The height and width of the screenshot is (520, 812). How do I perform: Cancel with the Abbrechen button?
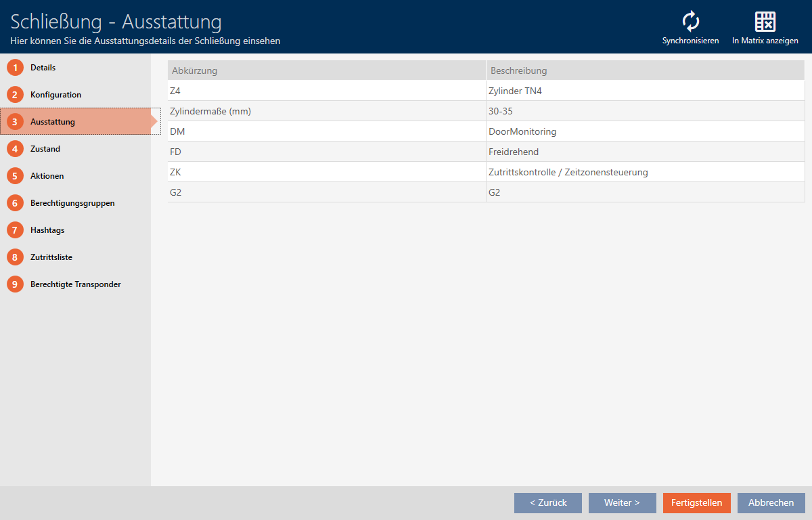tap(771, 502)
